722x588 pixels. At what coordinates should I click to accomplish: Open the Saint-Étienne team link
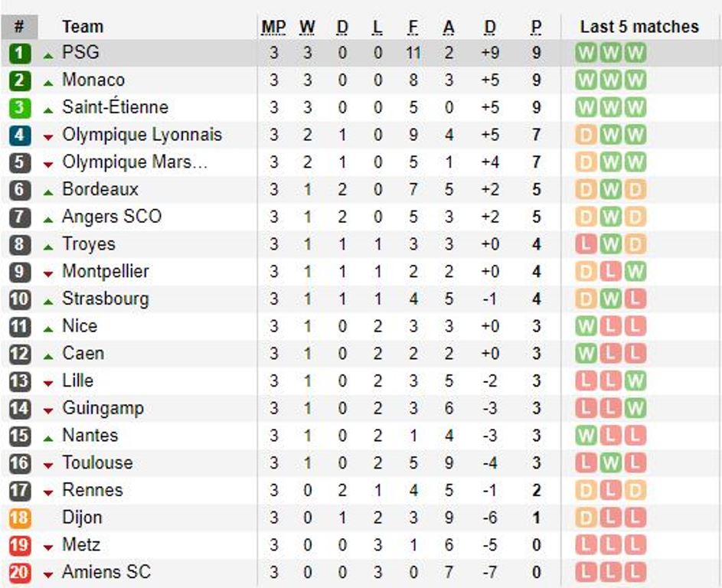click(x=115, y=107)
